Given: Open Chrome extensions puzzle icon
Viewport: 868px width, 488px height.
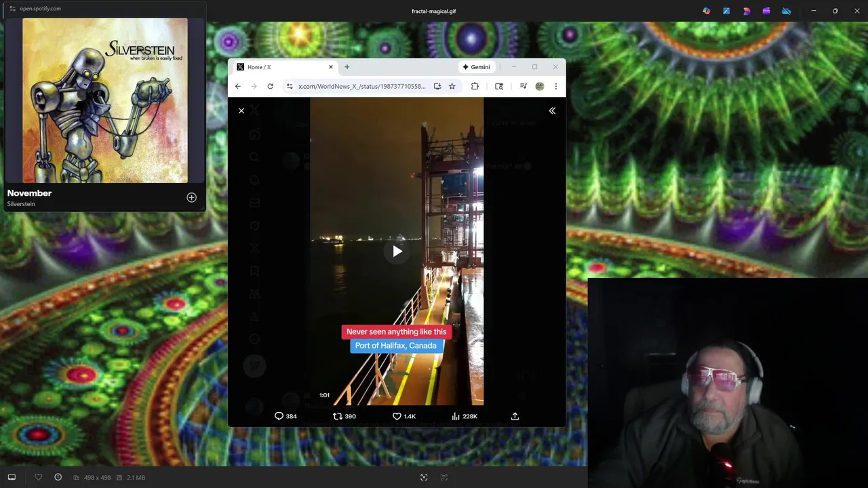Looking at the screenshot, I should click(x=475, y=86).
